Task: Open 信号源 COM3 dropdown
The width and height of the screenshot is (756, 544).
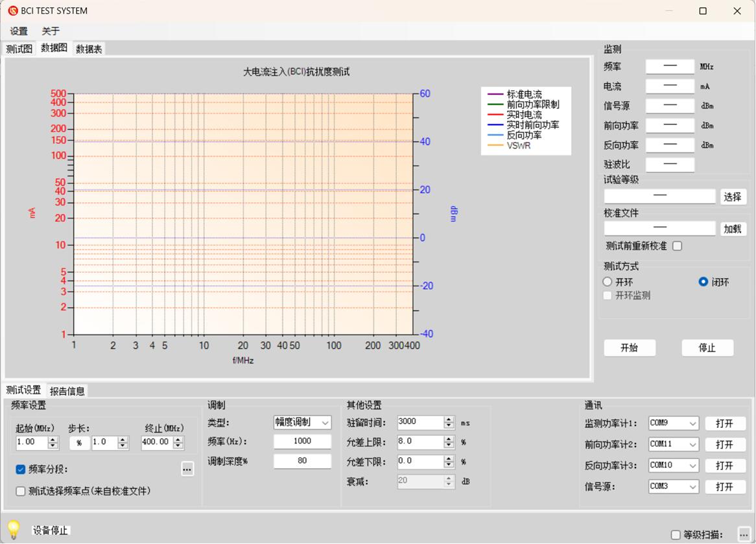Action: [674, 486]
